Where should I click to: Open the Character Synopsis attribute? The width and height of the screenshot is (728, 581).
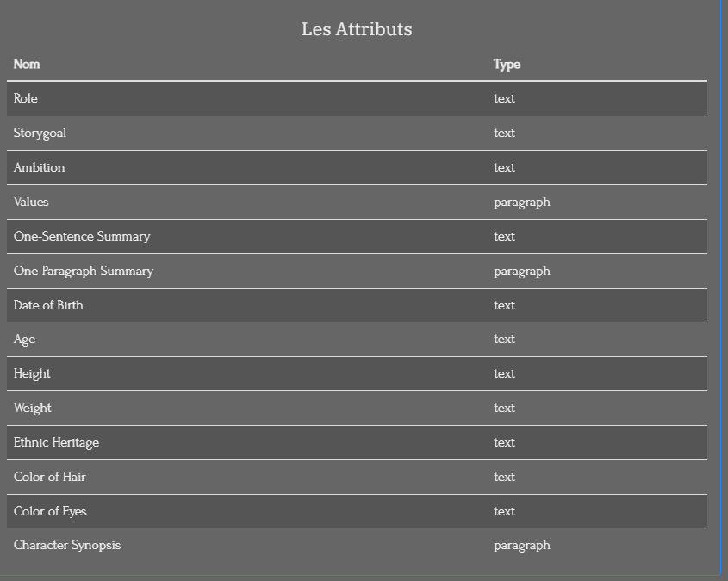pos(357,546)
